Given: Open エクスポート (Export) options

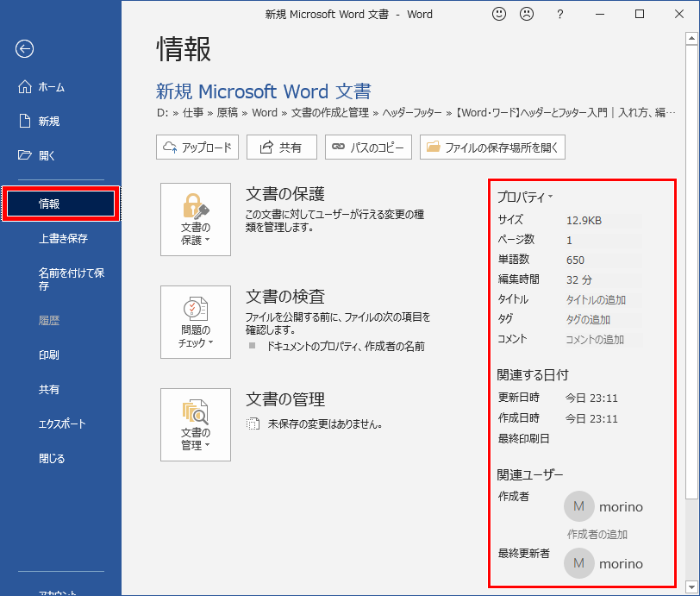Looking at the screenshot, I should tap(62, 423).
